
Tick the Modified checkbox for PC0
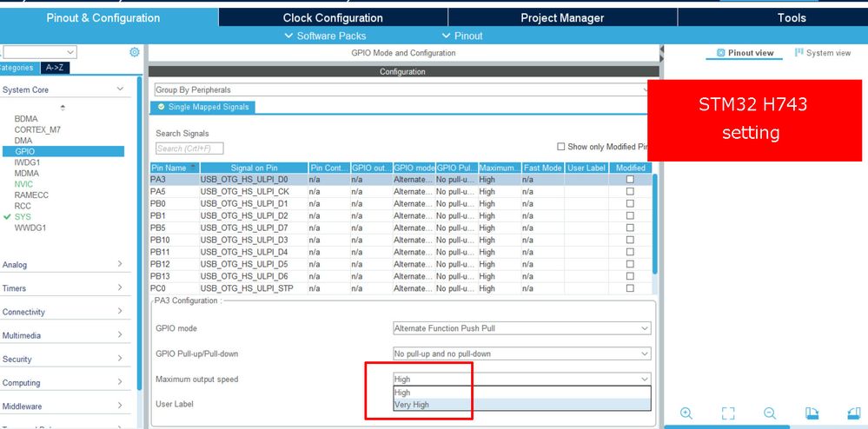click(x=630, y=288)
